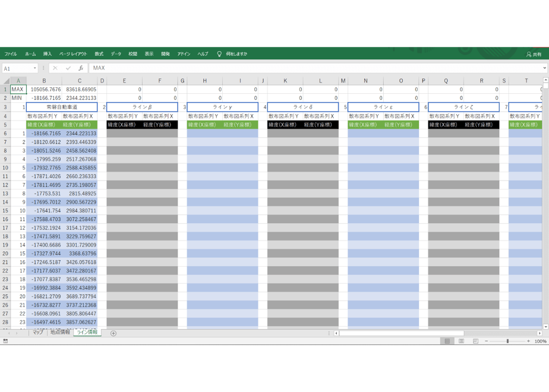Viewport: 549px width, 392px height.
Task: Select the ライン情報 sheet tab
Action: pos(87,332)
